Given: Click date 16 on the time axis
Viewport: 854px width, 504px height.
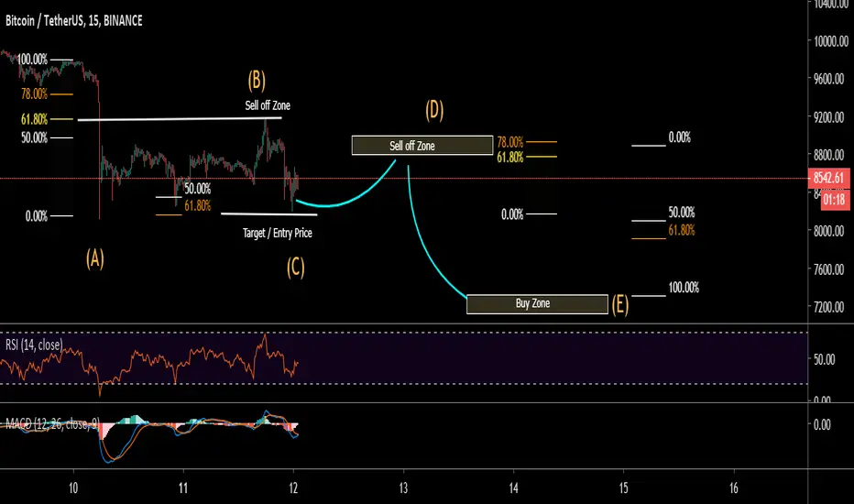Looking at the screenshot, I should pos(734,488).
